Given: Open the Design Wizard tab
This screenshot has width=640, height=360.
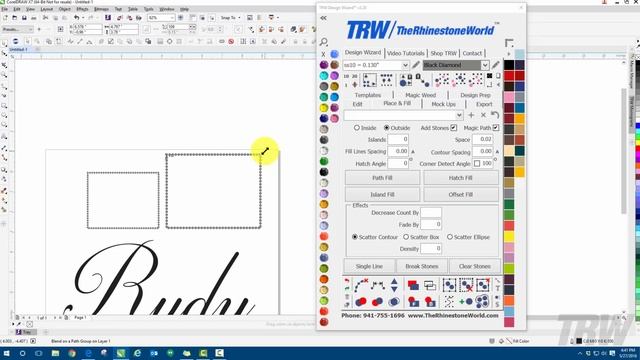Looking at the screenshot, I should (362, 53).
